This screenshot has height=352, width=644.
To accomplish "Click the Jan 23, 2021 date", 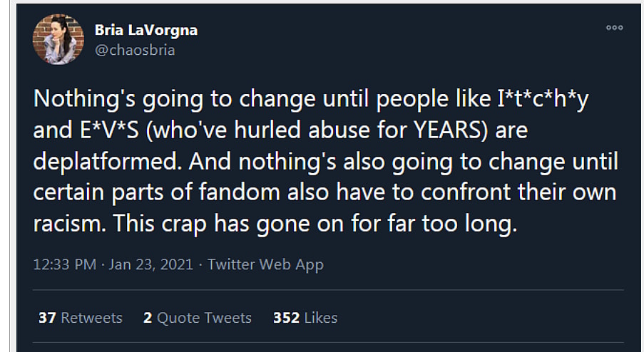I will (x=151, y=264).
